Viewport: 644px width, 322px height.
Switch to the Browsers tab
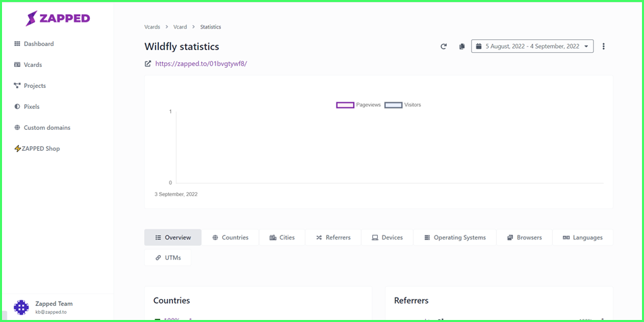(x=524, y=237)
